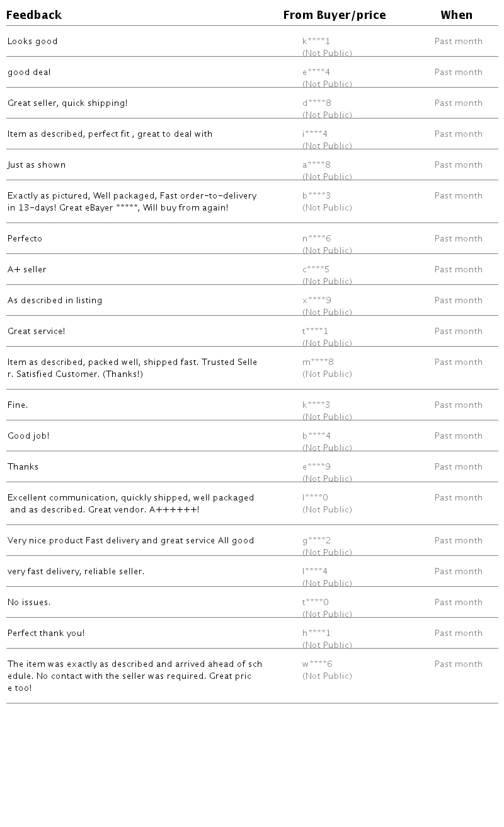The width and height of the screenshot is (504, 827).
Task: Click "(Not Public)" under buyer h****1
Action: click(327, 645)
